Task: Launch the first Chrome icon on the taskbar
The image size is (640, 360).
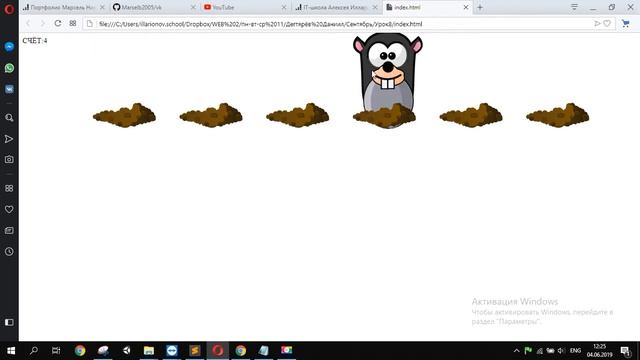Action: coord(80,351)
